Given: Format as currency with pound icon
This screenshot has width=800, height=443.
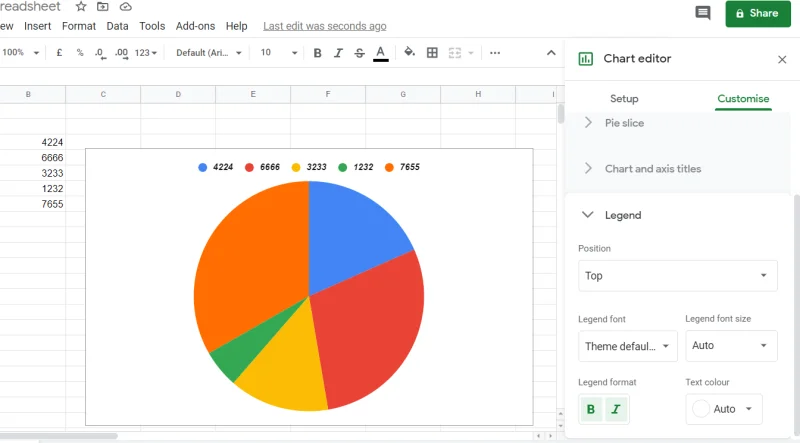Looking at the screenshot, I should (59, 53).
